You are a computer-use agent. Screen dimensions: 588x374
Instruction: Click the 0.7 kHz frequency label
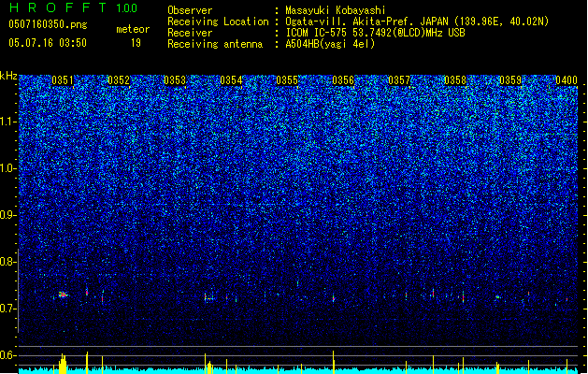click(x=8, y=309)
